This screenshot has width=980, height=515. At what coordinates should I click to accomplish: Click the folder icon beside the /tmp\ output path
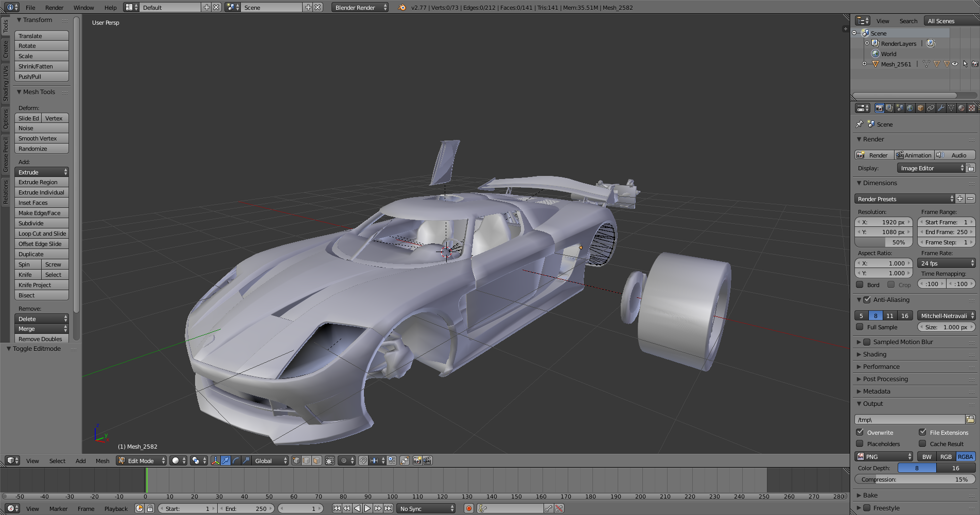(970, 419)
